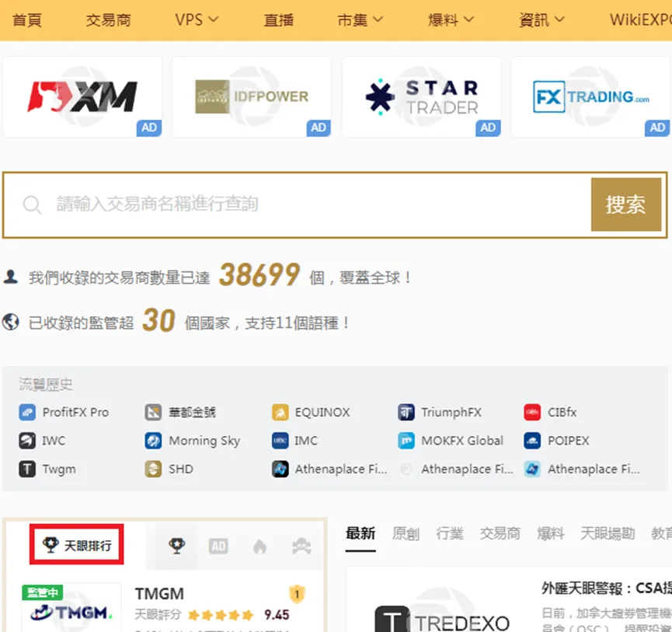Switch to the 天眼揚勘 news tab
Screen dimensions: 672x632
coord(608,533)
